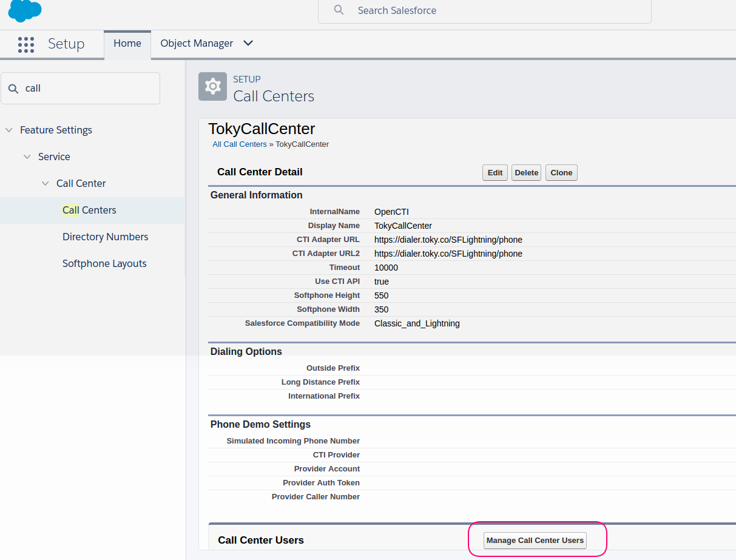Collapse the Feature Settings tree node
The height and width of the screenshot is (560, 736).
click(x=9, y=130)
